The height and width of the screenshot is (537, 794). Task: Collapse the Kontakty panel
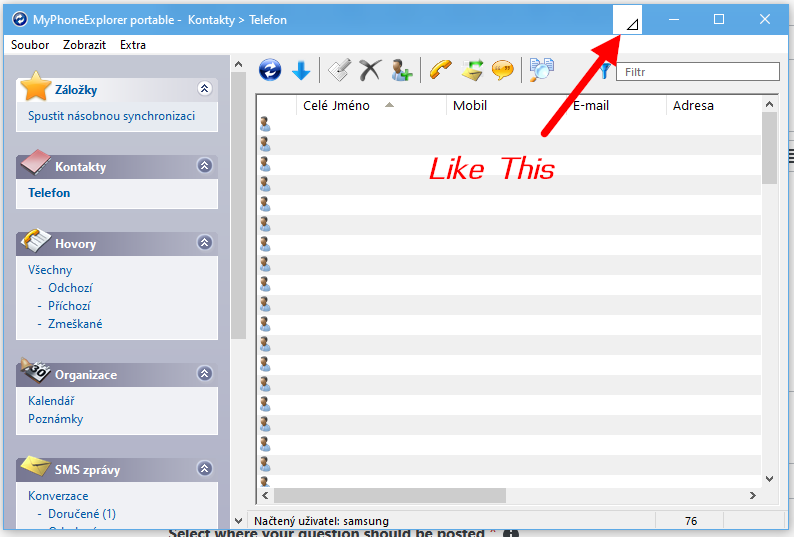click(205, 166)
